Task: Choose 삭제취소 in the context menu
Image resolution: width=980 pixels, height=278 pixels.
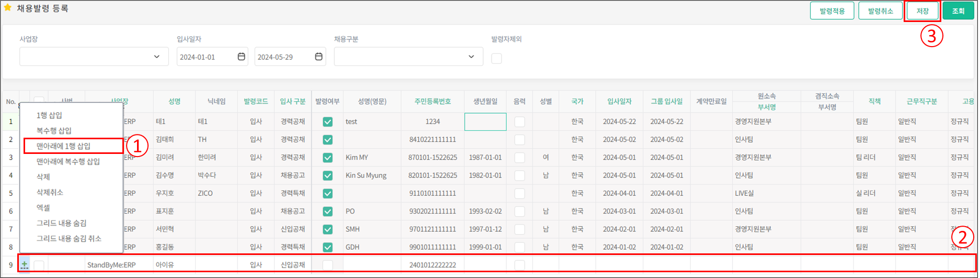Action: [x=50, y=192]
